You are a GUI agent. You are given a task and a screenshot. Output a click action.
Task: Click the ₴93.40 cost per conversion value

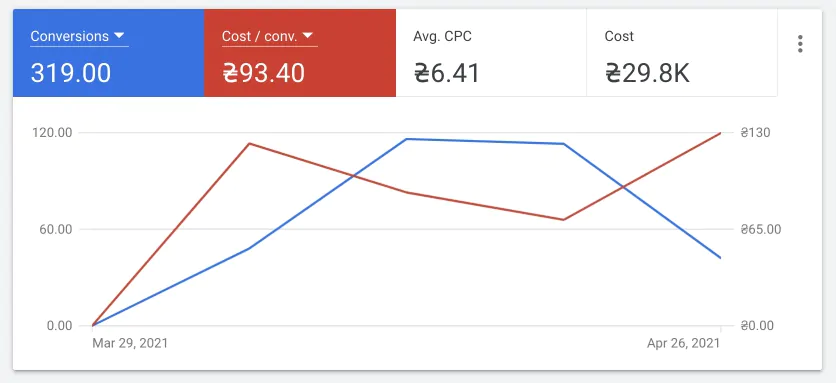coord(263,73)
